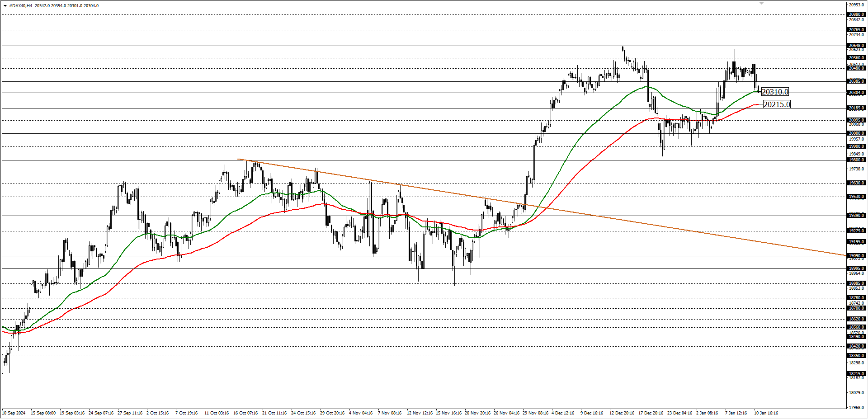This screenshot has height=419, width=868.
Task: Click the 20765.0 price level label
Action: 856,30
